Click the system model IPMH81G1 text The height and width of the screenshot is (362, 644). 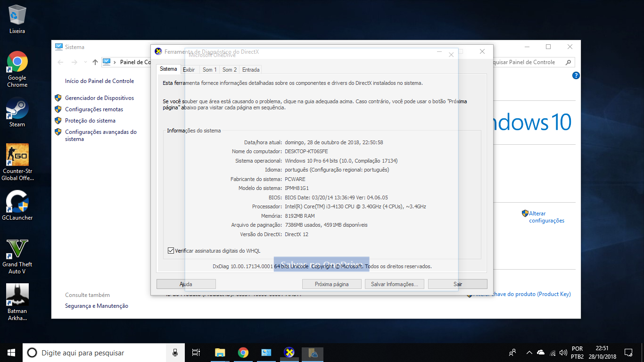tap(297, 188)
